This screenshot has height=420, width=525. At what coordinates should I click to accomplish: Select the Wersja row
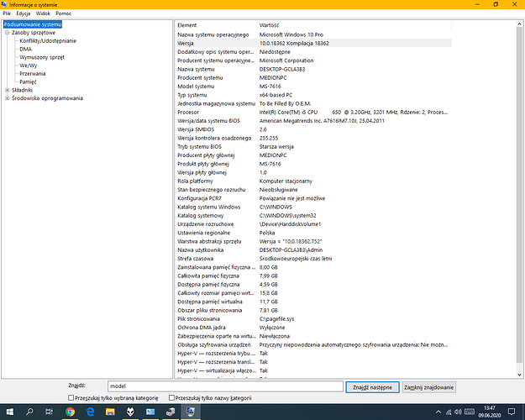[x=314, y=43]
